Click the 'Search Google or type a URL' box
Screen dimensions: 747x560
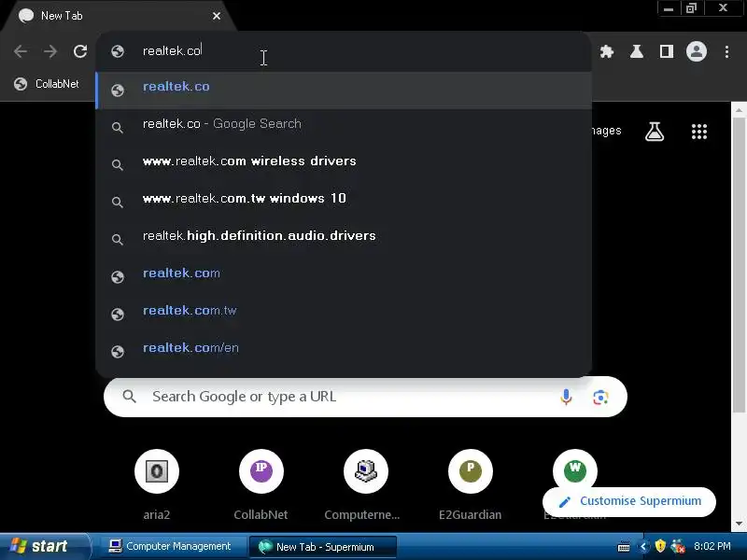tap(365, 397)
